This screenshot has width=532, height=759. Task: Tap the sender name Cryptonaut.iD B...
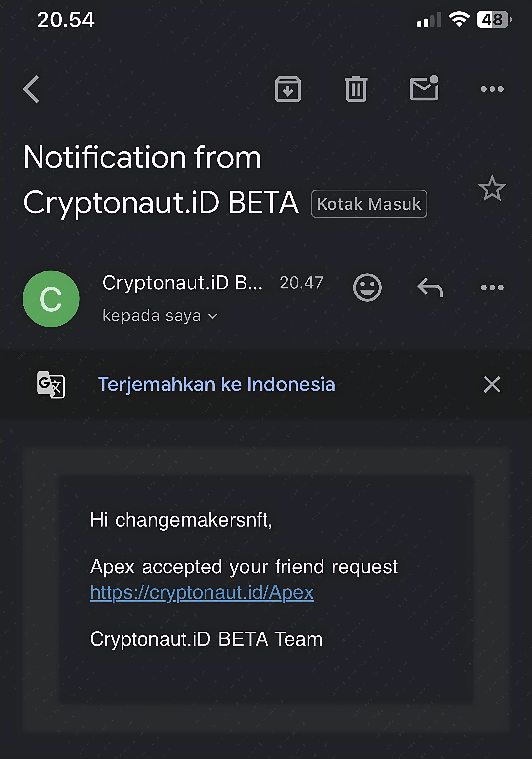click(x=183, y=283)
